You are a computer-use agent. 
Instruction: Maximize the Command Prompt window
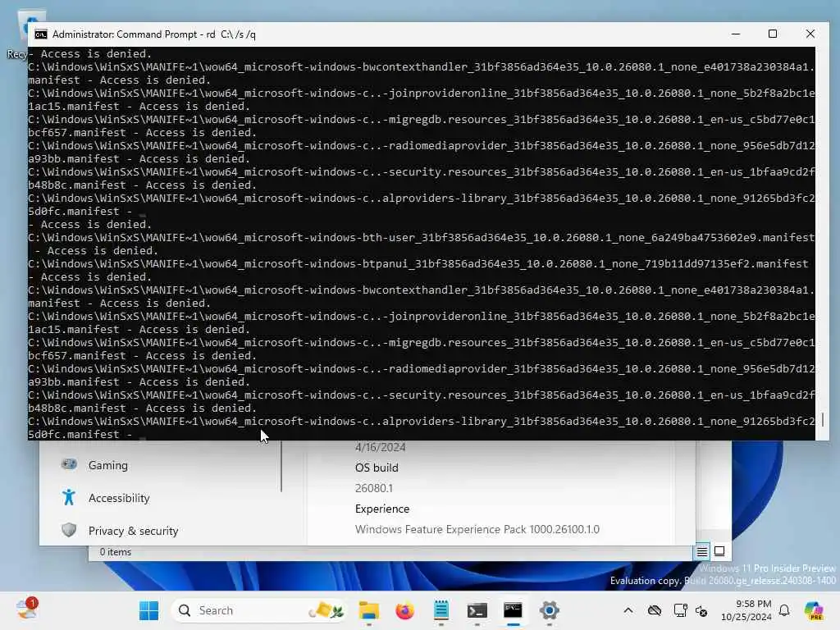coord(773,34)
